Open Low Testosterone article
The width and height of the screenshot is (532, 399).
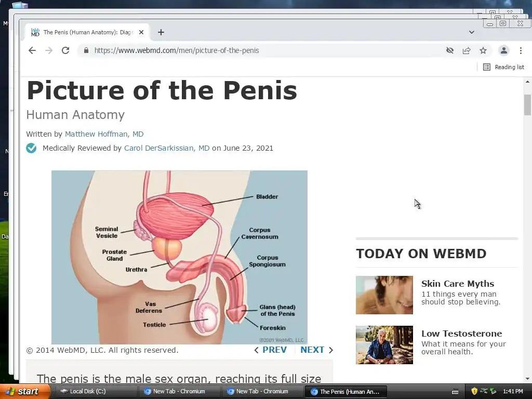pyautogui.click(x=462, y=334)
